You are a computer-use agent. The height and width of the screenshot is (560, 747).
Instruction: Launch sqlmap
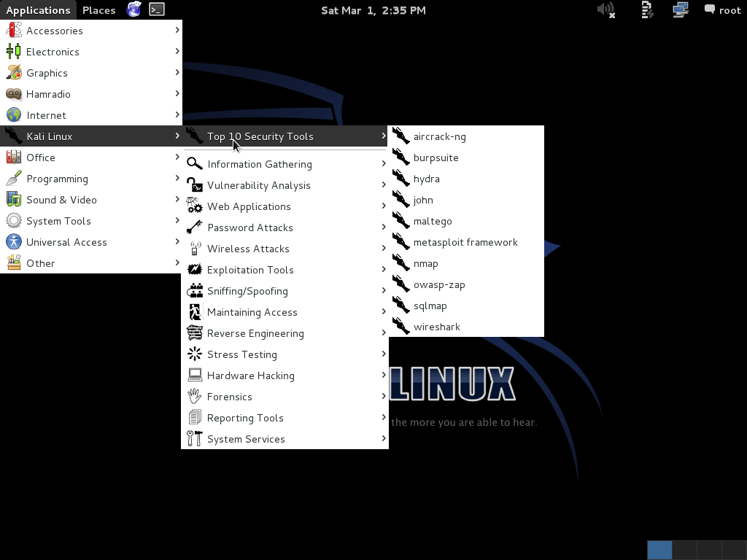tap(466, 306)
